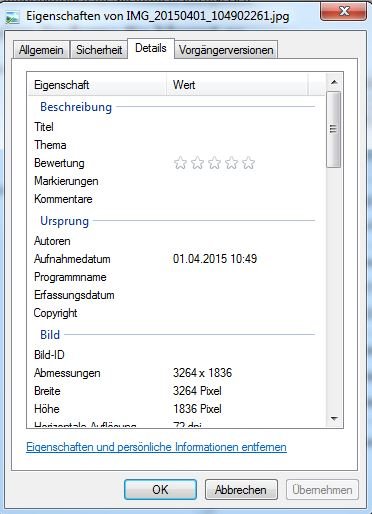The image size is (372, 514).
Task: Click the Abbrechen button
Action: click(241, 490)
